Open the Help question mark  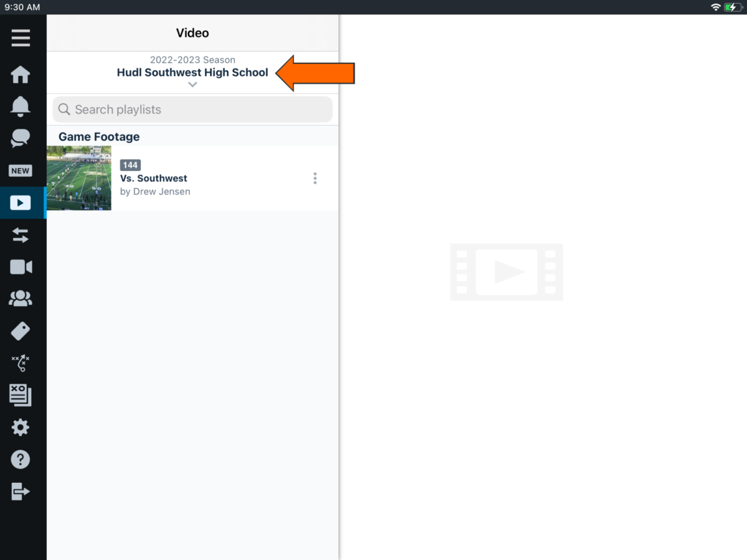21,459
